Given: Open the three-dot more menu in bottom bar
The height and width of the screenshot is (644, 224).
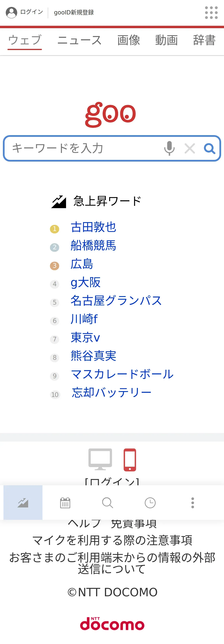Looking at the screenshot, I should pos(193,503).
